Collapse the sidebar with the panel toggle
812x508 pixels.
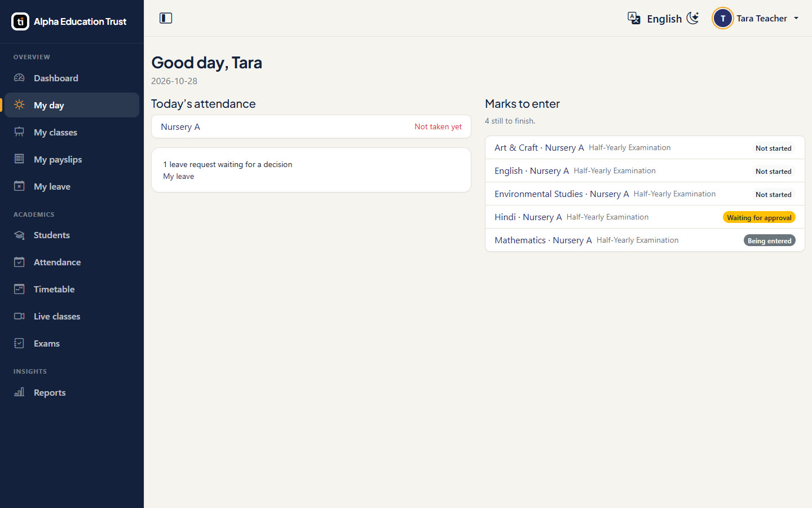(166, 18)
